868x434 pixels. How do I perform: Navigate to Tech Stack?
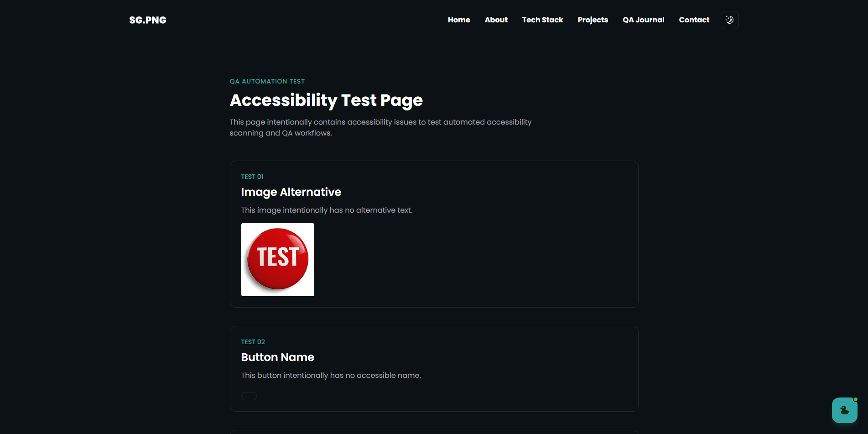pos(543,20)
